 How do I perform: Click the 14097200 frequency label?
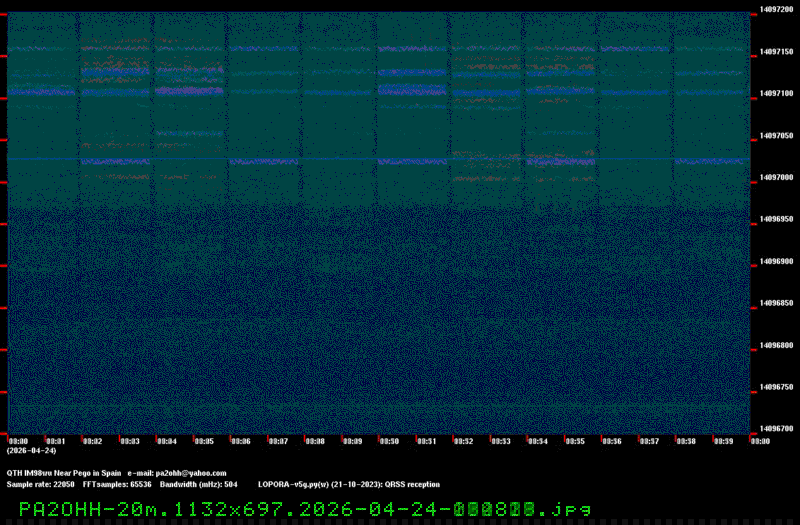point(777,10)
